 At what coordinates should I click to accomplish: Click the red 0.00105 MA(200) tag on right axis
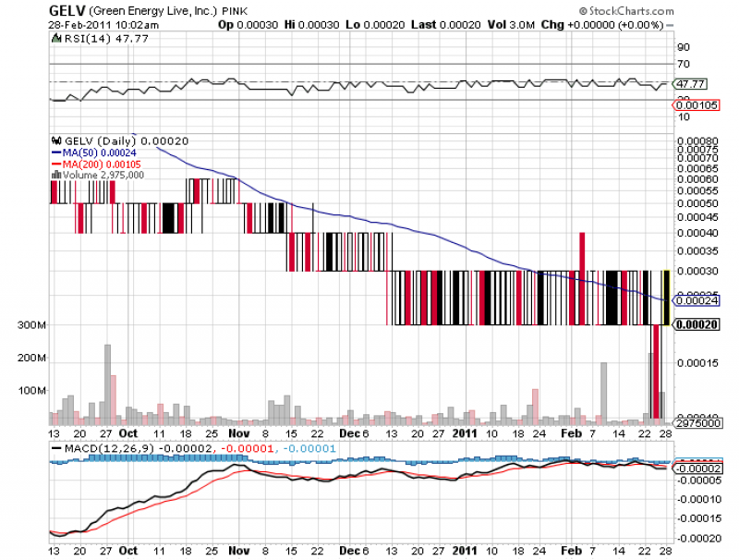click(x=697, y=105)
